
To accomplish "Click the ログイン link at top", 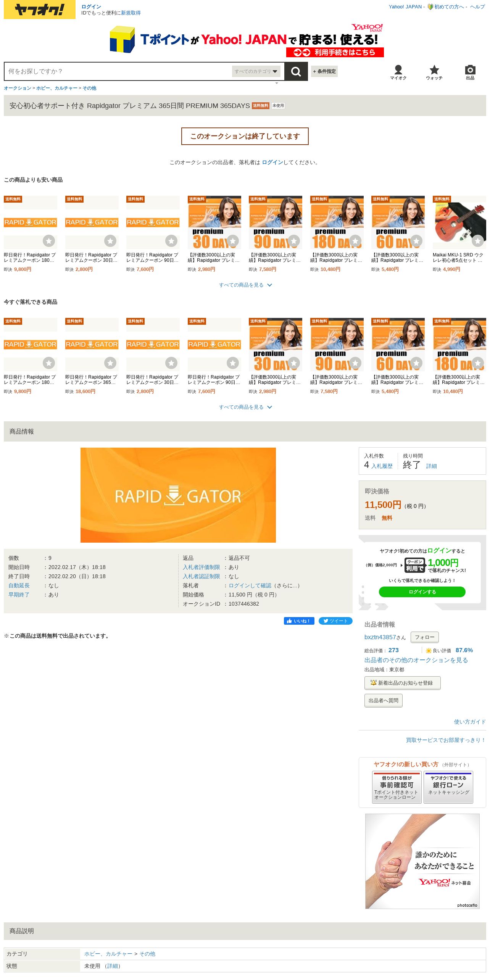I will [x=91, y=7].
